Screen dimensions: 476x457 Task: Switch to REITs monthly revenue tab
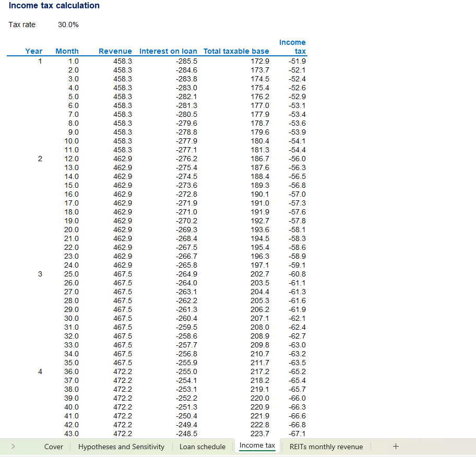[326, 447]
